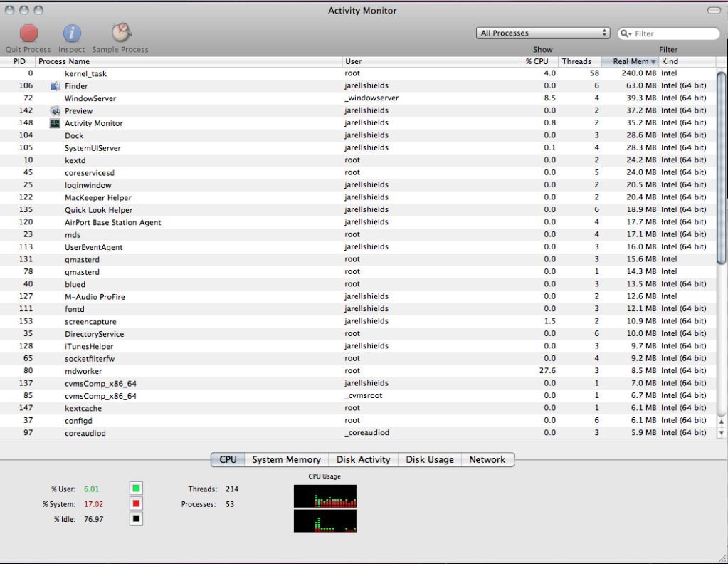Screen dimensions: 728x564
Task: Open the Inspect info icon
Action: coord(72,33)
